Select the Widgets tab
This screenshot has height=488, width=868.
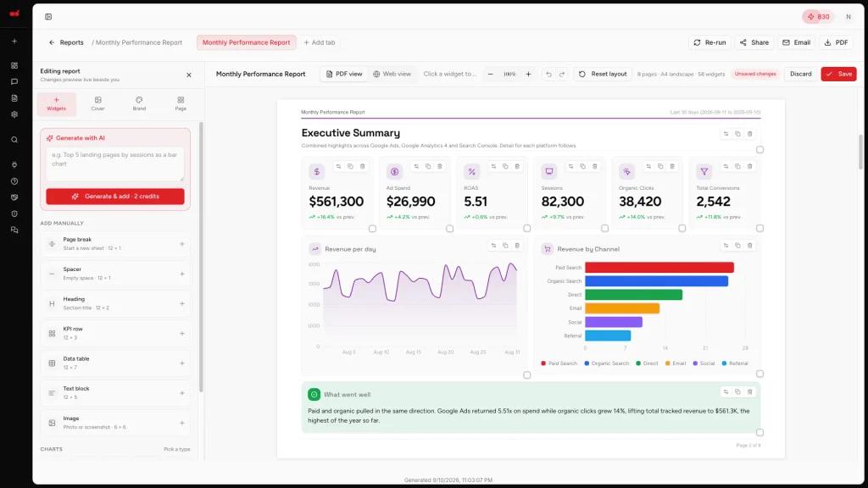coord(57,104)
